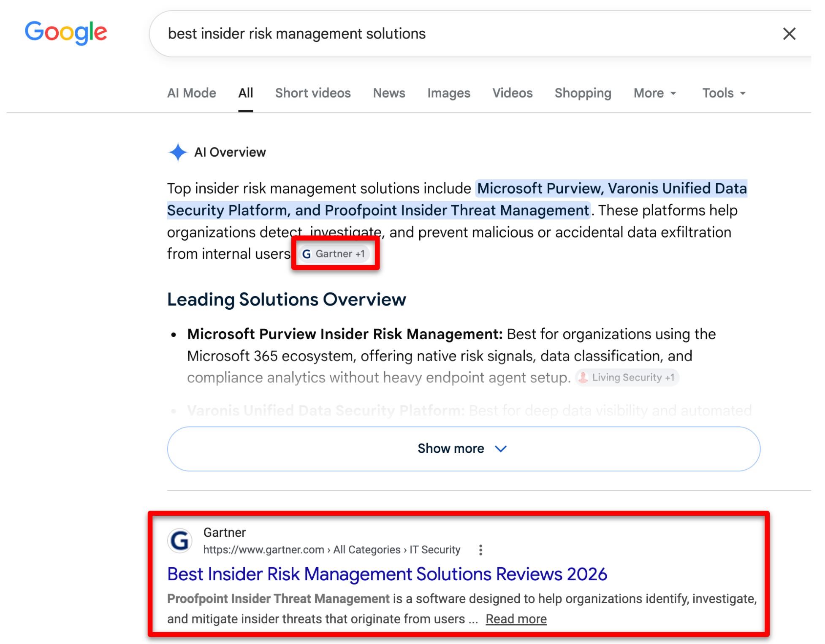The width and height of the screenshot is (825, 644).
Task: Open the Short videos tab
Action: (x=313, y=93)
